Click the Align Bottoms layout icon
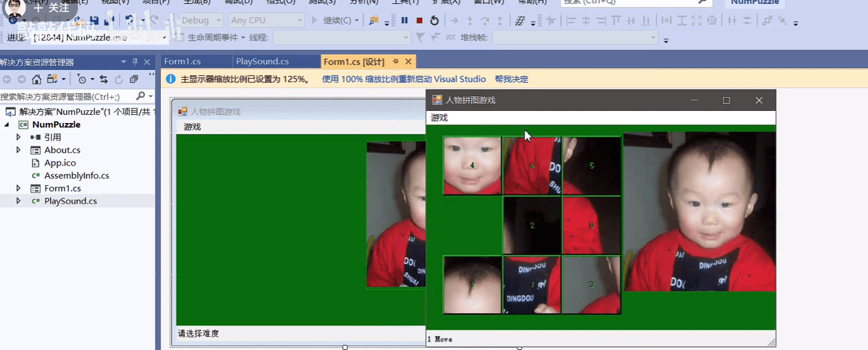This screenshot has width=868, height=350. tap(646, 20)
